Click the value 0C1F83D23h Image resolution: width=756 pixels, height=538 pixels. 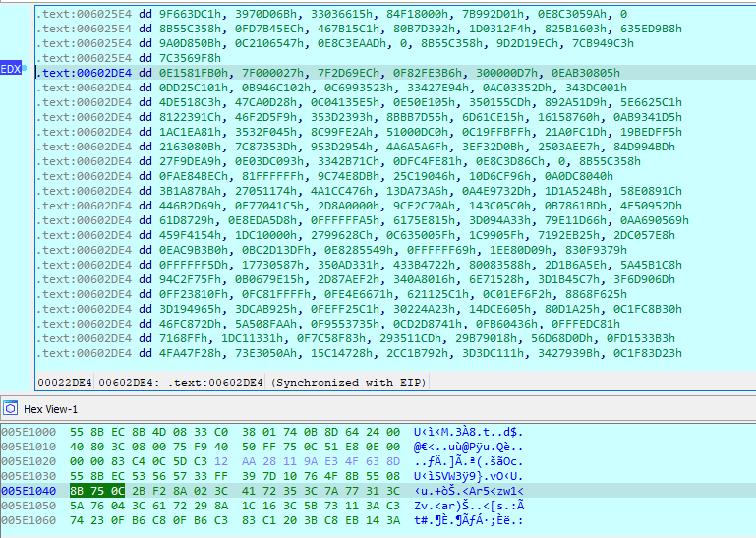[x=648, y=353]
